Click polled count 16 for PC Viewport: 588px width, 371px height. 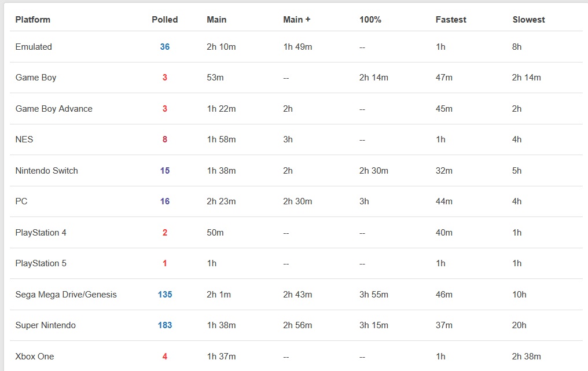pos(165,201)
